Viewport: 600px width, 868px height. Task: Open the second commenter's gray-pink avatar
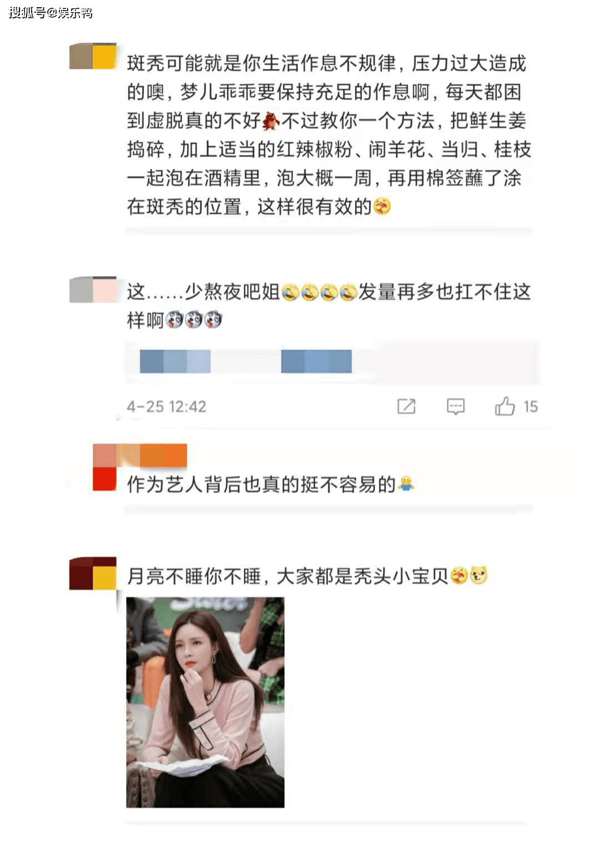tap(93, 290)
